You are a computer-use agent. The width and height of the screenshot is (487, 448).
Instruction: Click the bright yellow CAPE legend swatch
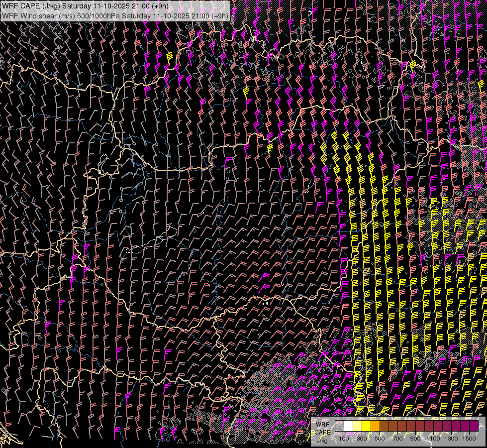[x=367, y=426]
